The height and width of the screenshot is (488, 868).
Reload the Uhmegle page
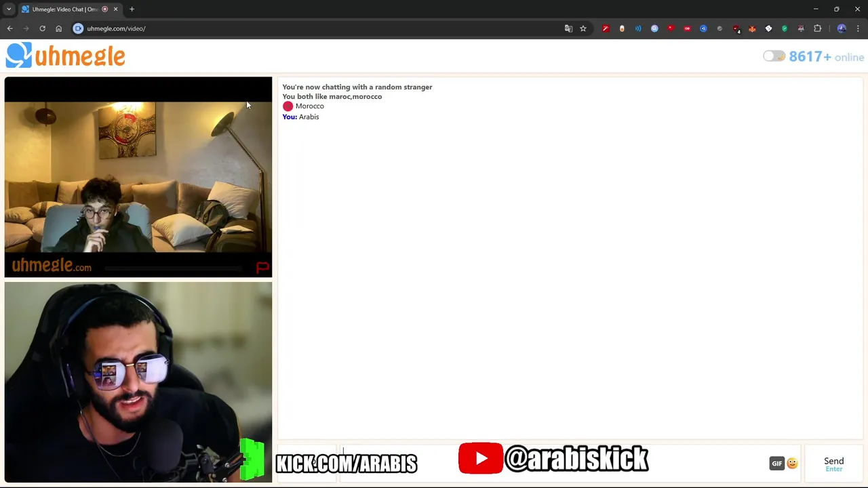click(42, 28)
